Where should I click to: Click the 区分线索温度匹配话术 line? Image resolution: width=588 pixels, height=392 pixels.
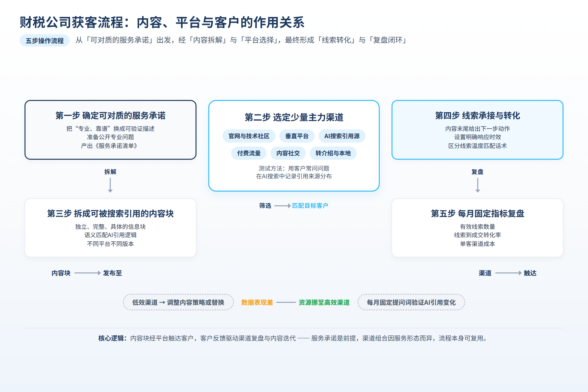pos(478,146)
